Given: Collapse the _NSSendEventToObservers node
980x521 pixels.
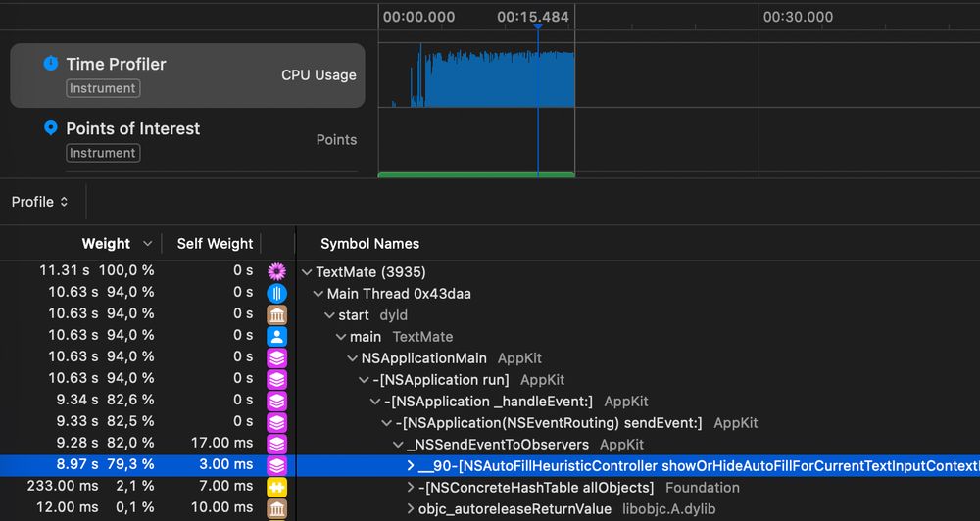Looking at the screenshot, I should (x=398, y=445).
